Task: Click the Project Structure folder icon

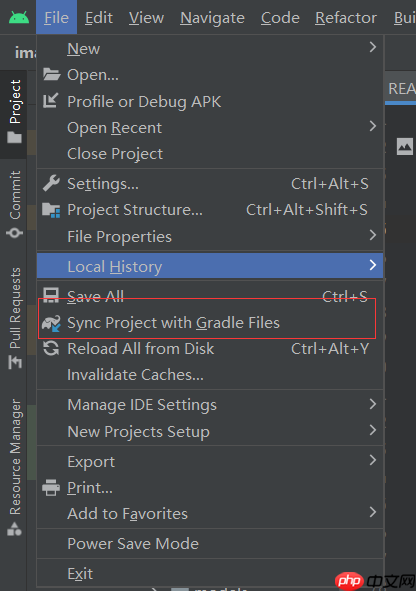Action: (x=51, y=210)
